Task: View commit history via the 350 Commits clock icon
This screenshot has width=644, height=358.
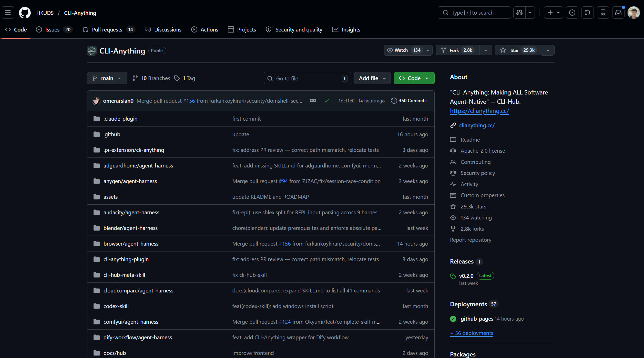Action: pyautogui.click(x=394, y=101)
